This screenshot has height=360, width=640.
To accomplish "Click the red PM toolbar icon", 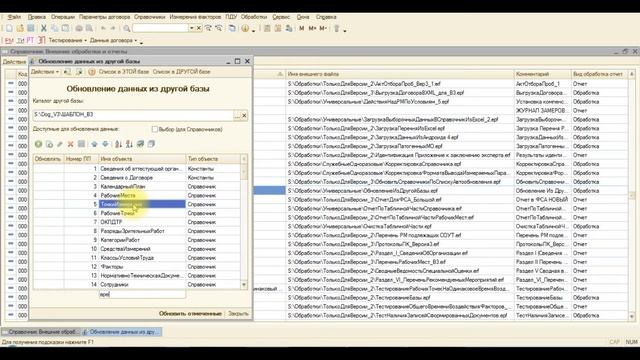I will [x=9, y=40].
